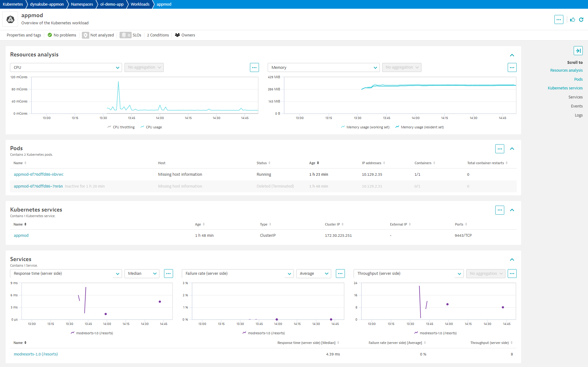This screenshot has height=367, width=588.
Task: Open CPU chart more options menu
Action: (x=254, y=68)
